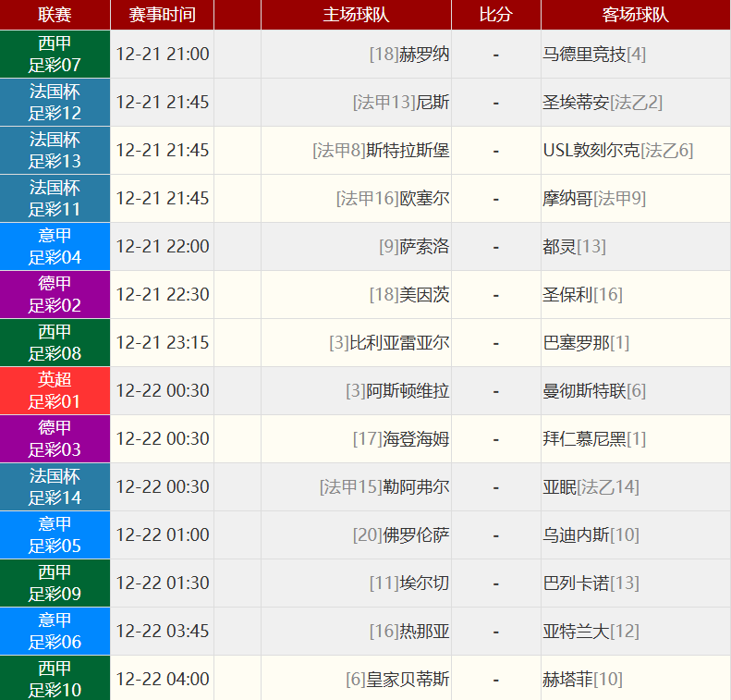Screen dimensions: 731x700
Task: Click the score cell for 佛罗伦萨 match
Action: pos(495,535)
